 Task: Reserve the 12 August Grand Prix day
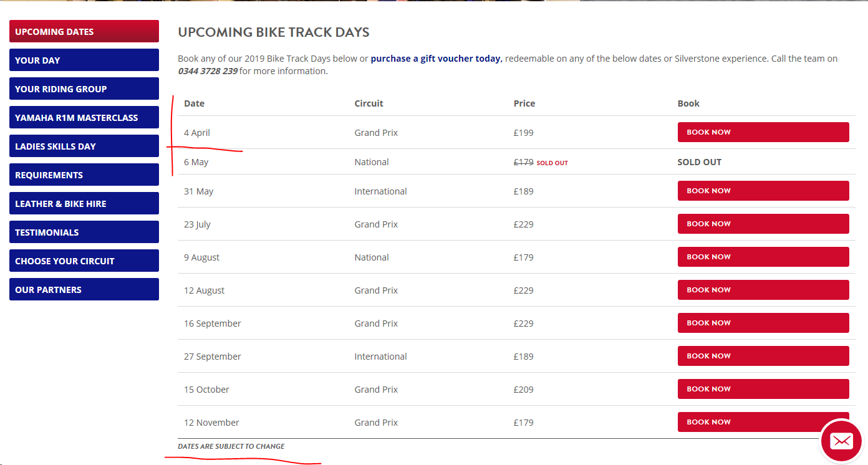(x=763, y=290)
